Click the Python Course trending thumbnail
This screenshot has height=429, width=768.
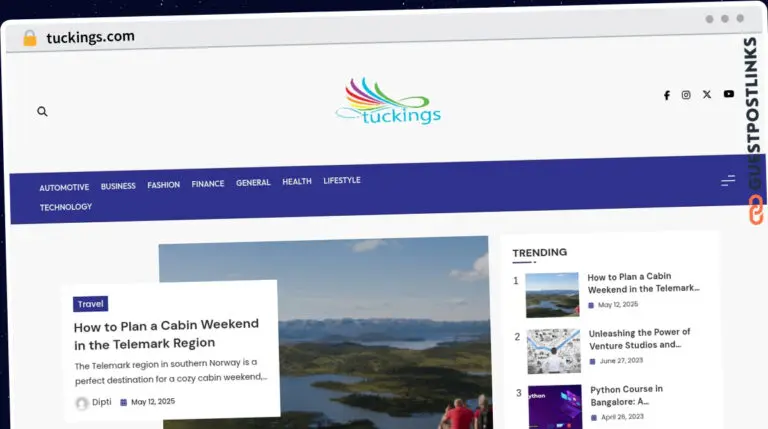[x=554, y=406]
